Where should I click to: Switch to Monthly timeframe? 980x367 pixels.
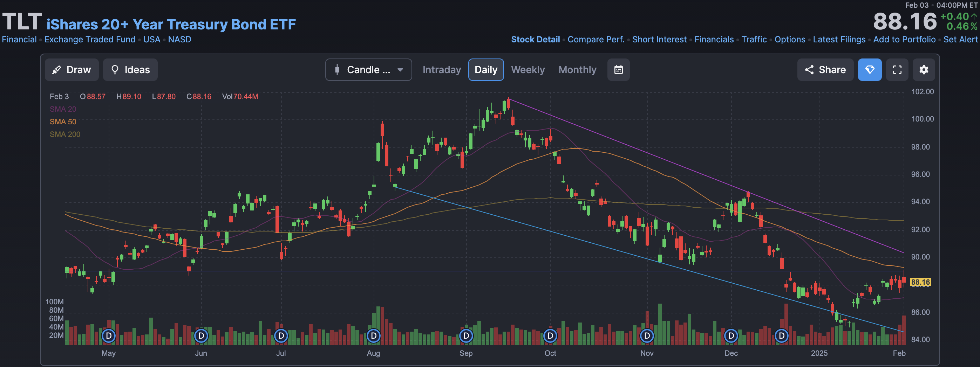tap(577, 70)
